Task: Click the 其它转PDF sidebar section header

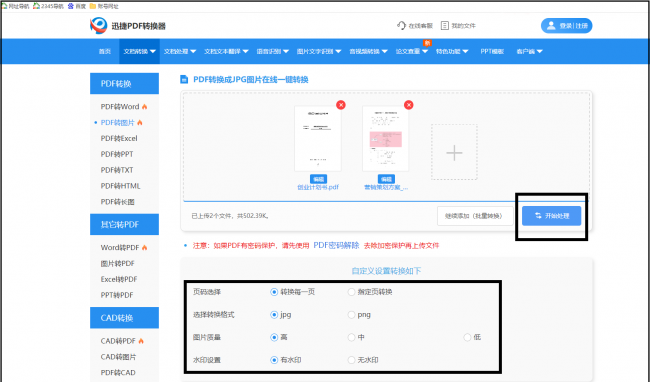Action: point(124,225)
